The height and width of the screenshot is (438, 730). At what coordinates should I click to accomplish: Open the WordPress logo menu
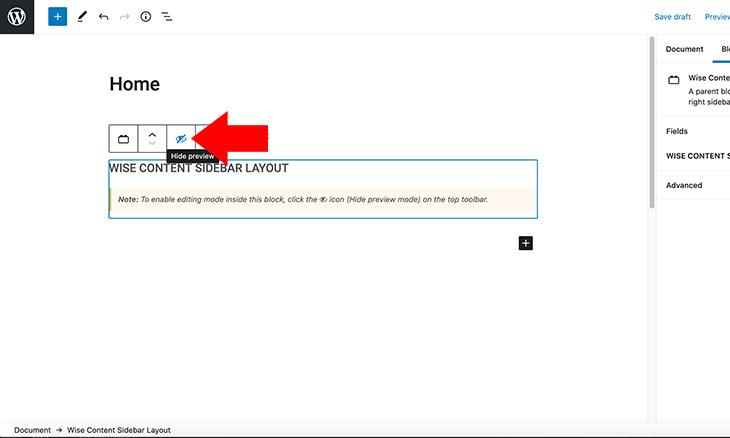(x=17, y=17)
